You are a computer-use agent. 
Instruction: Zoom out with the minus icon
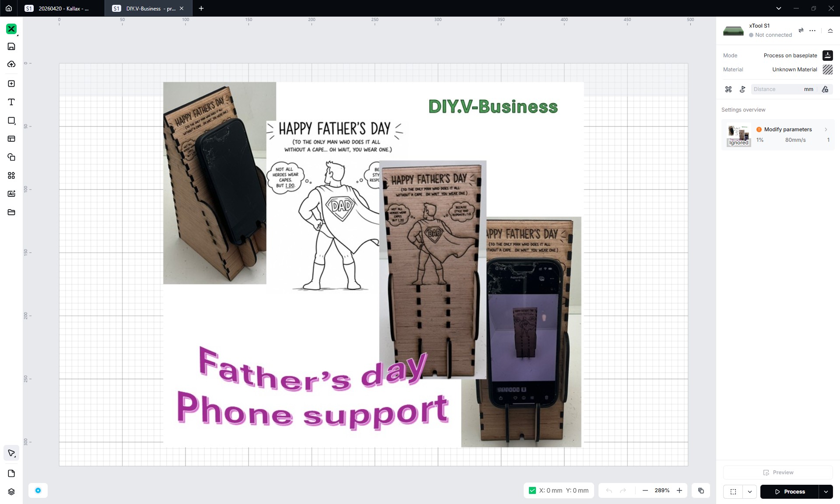tap(645, 490)
